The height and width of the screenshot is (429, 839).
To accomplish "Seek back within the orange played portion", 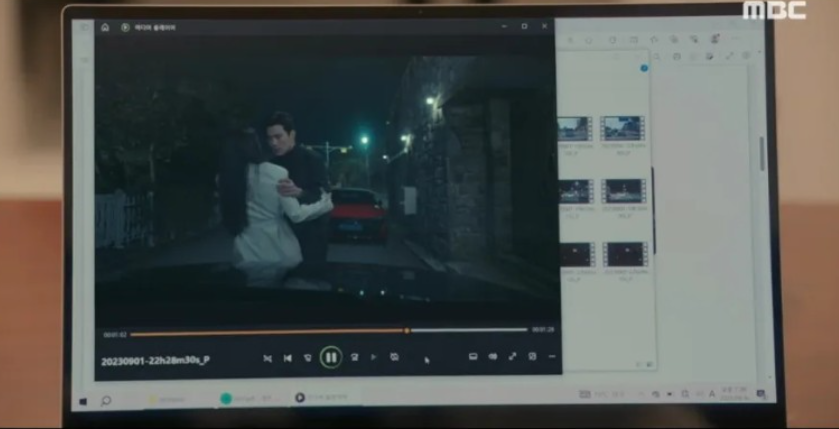I will click(267, 333).
